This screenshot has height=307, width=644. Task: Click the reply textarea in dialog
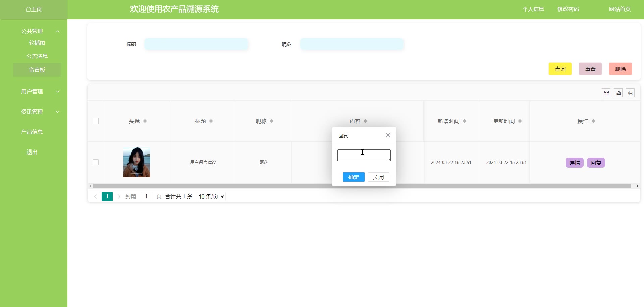364,155
